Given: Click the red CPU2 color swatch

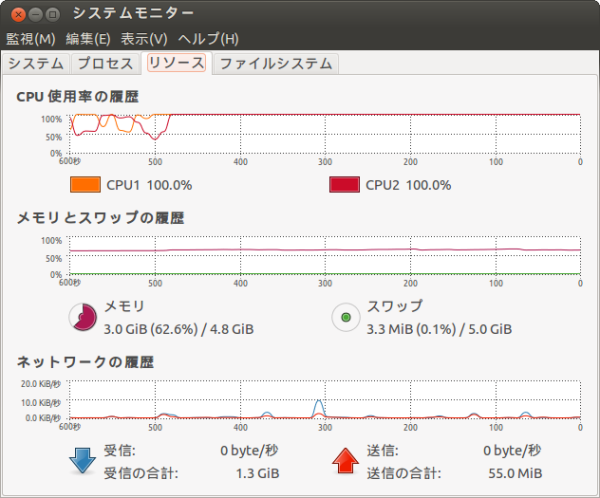Looking at the screenshot, I should (x=344, y=185).
